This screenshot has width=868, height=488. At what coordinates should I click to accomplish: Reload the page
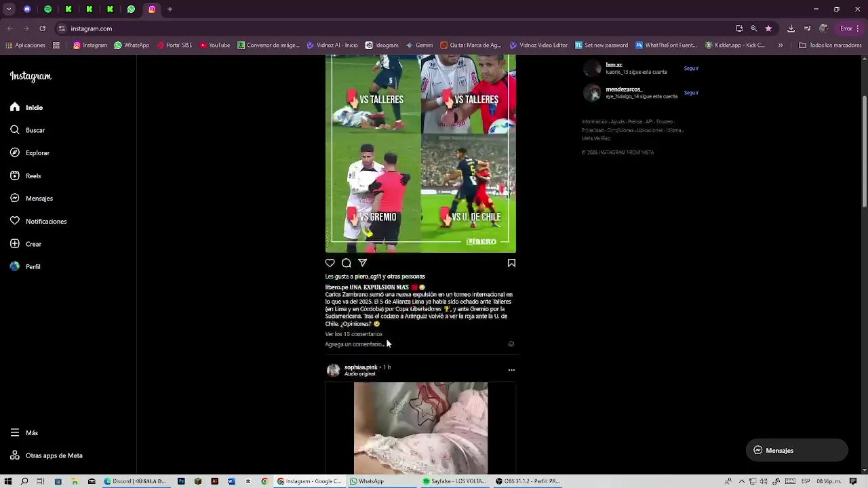click(42, 28)
